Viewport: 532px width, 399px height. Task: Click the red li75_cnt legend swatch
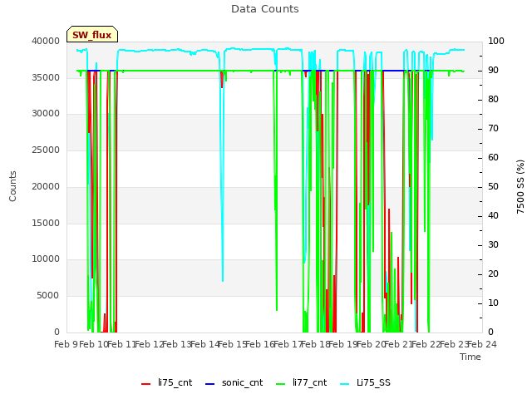tap(146, 384)
